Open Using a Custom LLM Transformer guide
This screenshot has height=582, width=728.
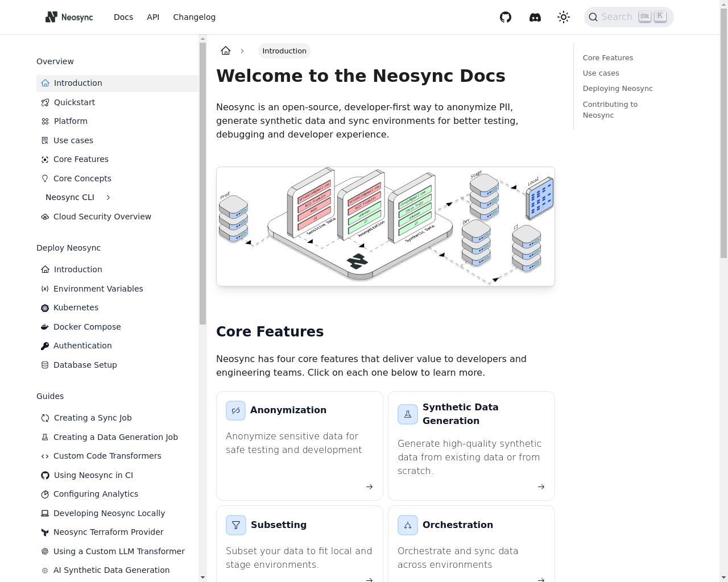(x=119, y=551)
